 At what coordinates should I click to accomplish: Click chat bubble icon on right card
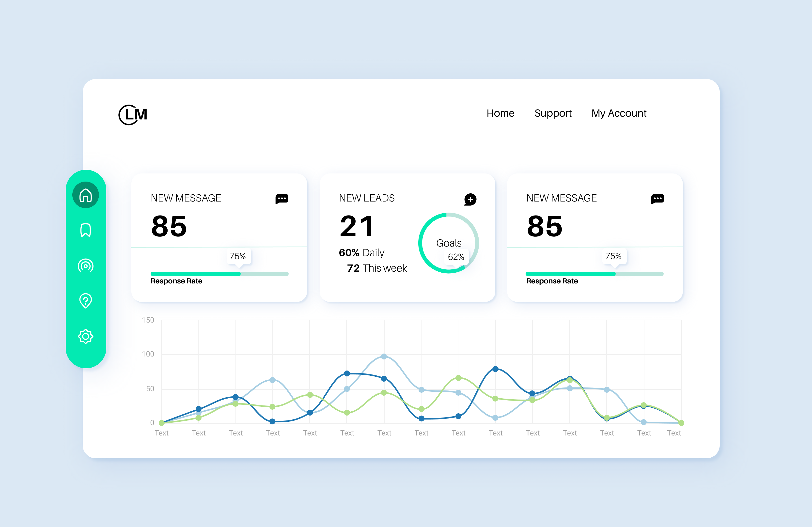tap(657, 199)
